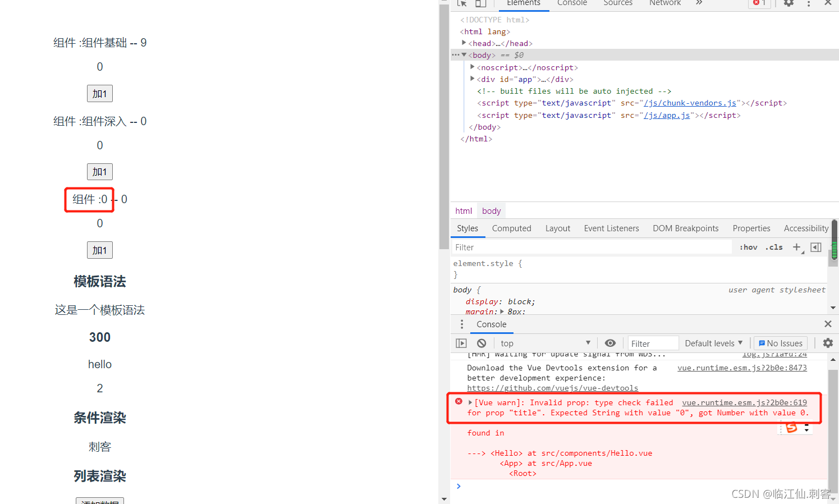Select the Computed pane tab
Image resolution: width=839 pixels, height=504 pixels.
click(x=511, y=228)
